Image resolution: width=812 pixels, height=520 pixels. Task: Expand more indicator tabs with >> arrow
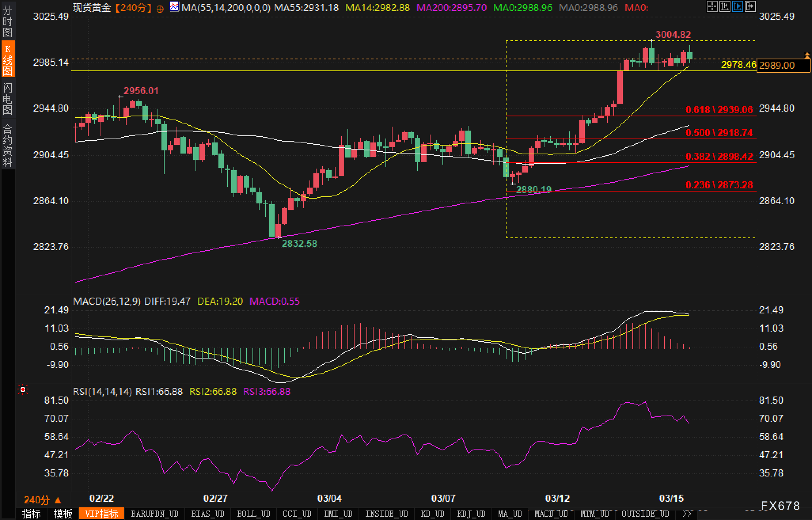pyautogui.click(x=687, y=514)
